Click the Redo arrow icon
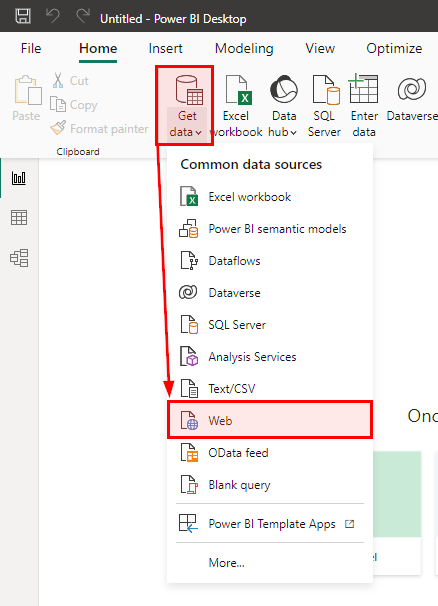 tap(83, 16)
